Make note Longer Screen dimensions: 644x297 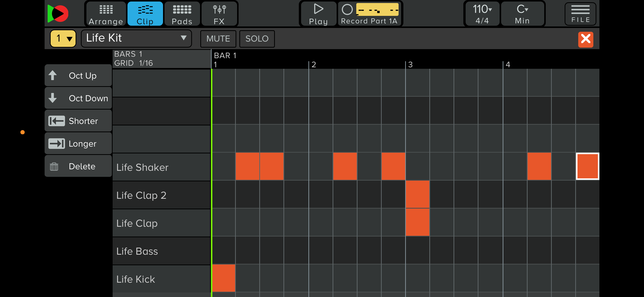tap(78, 143)
